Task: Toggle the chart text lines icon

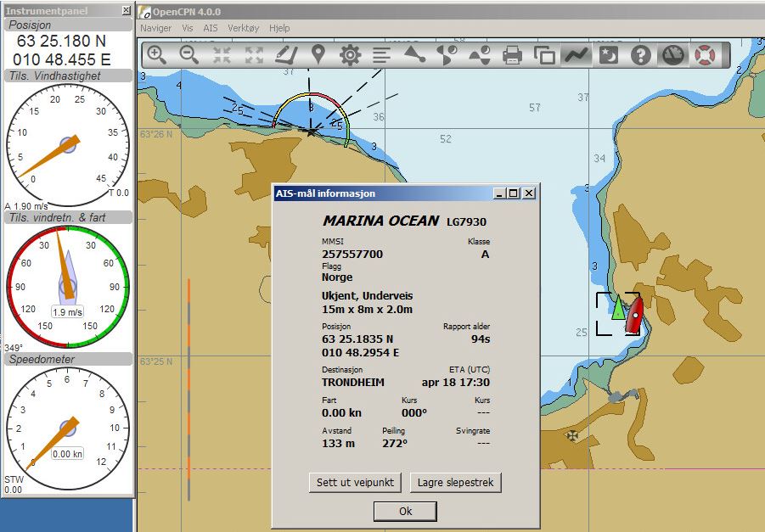Action: pyautogui.click(x=382, y=54)
